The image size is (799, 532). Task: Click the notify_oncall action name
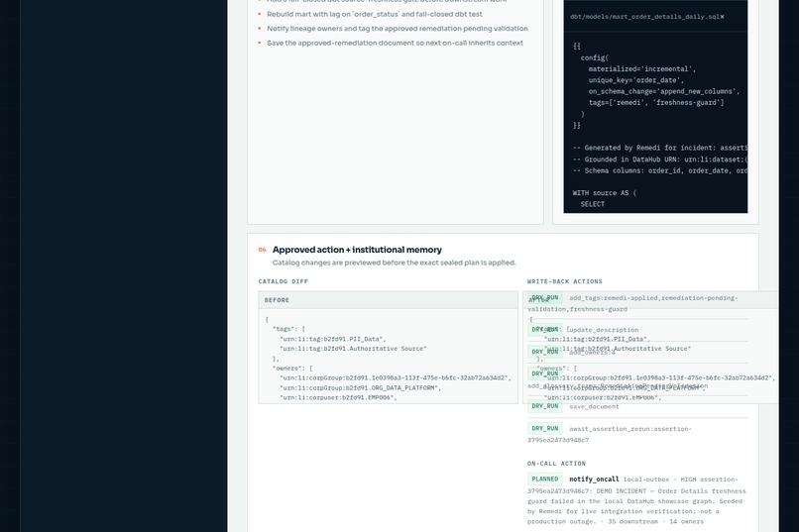pyautogui.click(x=594, y=479)
